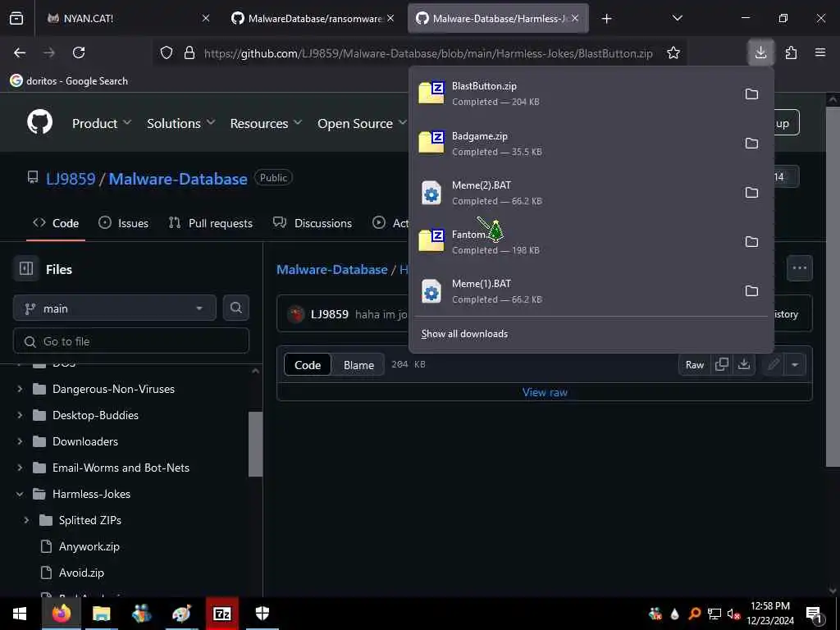Collapse the file tree side panel
The height and width of the screenshot is (630, 840).
(x=26, y=268)
